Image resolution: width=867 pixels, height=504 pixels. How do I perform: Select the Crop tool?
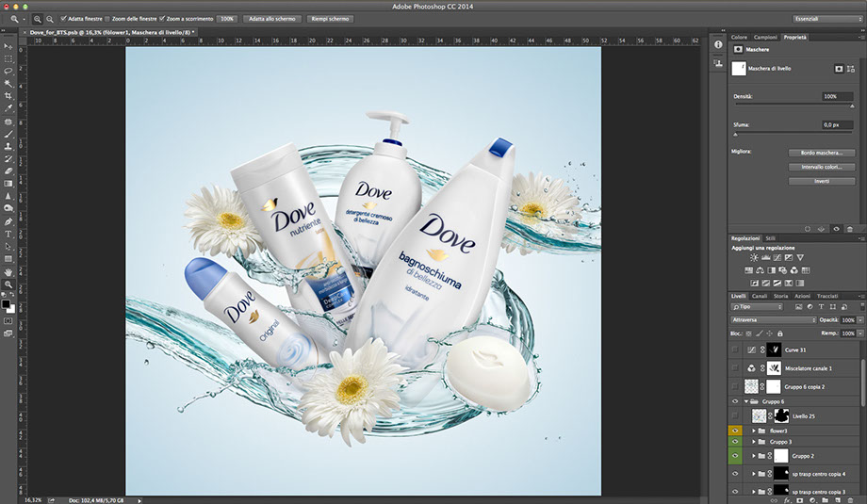pos(8,96)
